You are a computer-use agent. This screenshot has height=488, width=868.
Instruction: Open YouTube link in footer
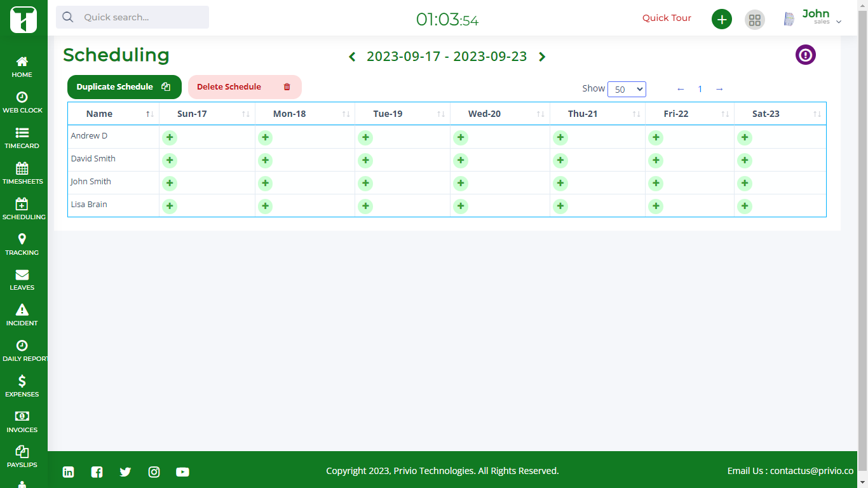(x=182, y=471)
